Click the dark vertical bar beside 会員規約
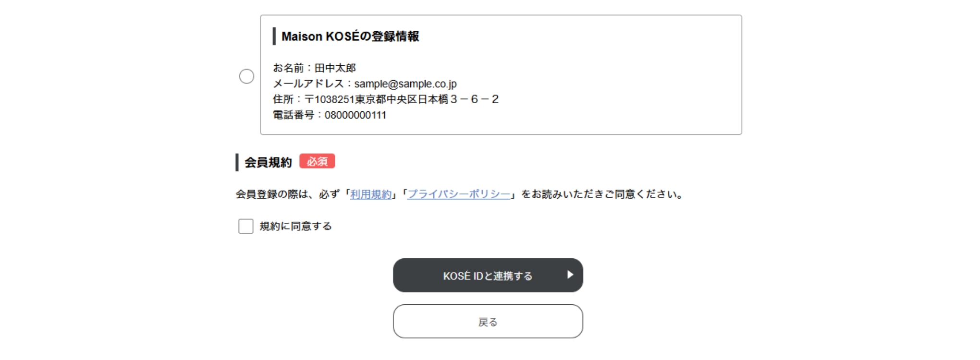The image size is (980, 360). point(237,162)
